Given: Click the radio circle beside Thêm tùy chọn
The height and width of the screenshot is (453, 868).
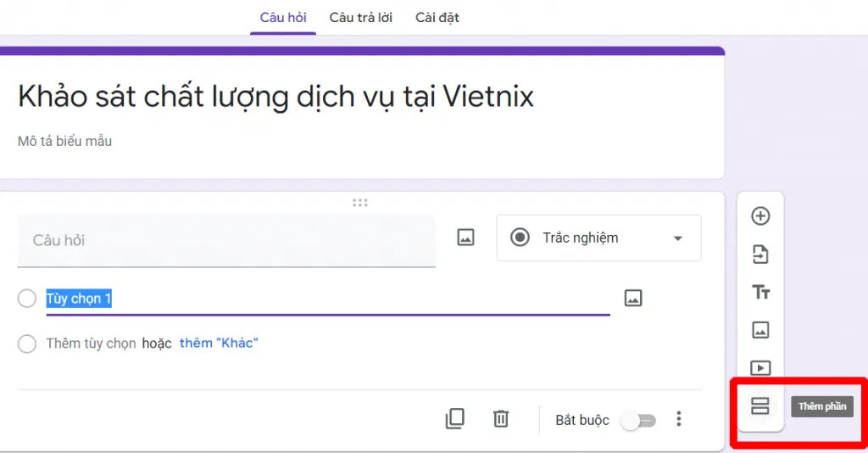Looking at the screenshot, I should click(x=26, y=344).
